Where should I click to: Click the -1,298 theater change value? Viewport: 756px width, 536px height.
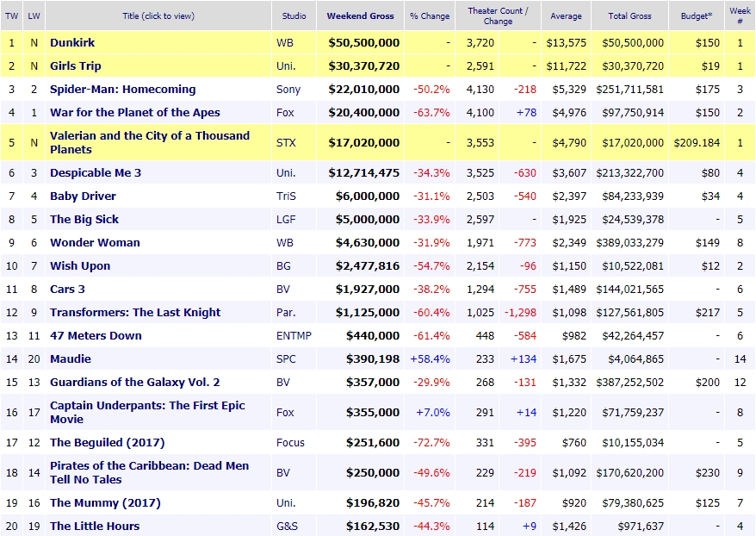pos(520,312)
